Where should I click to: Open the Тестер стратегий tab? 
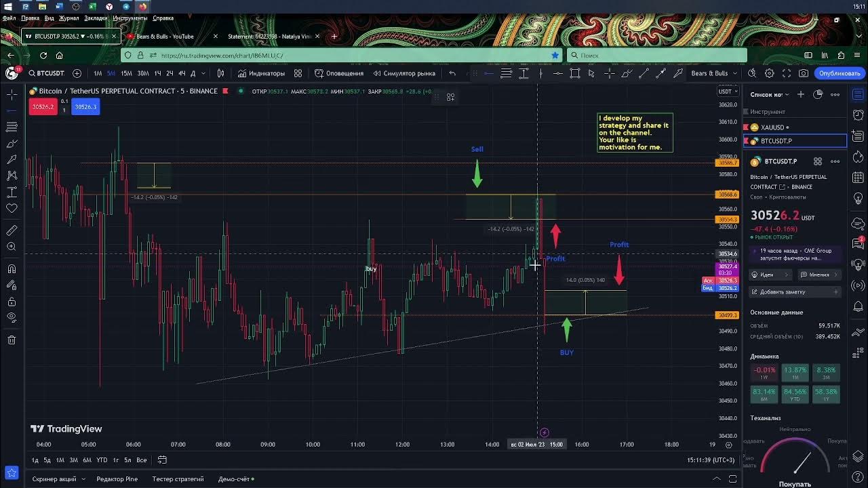pyautogui.click(x=178, y=479)
